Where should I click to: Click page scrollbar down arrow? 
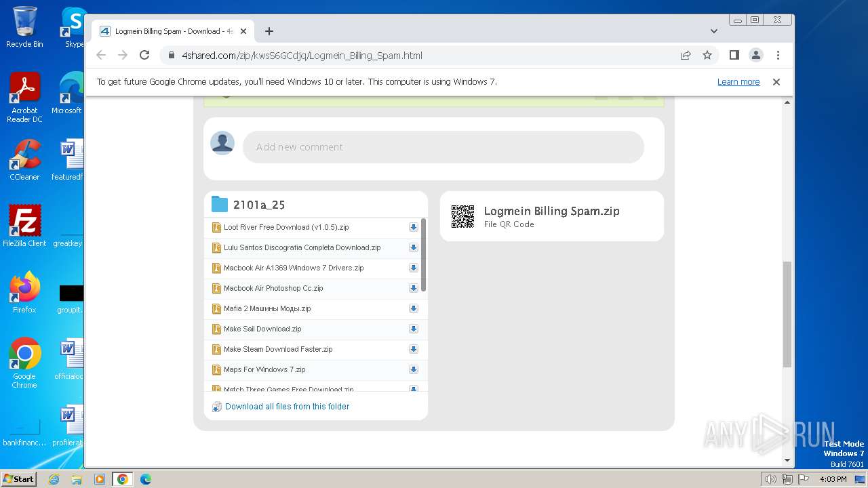[x=787, y=460]
